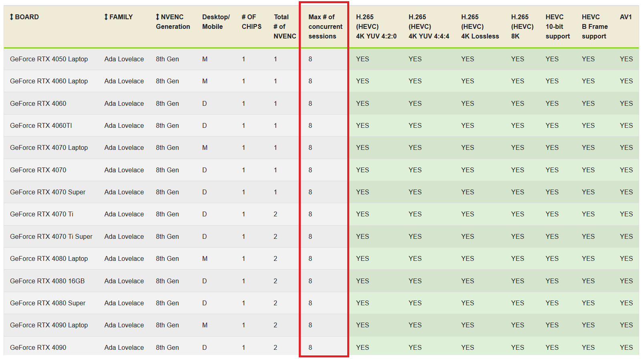Select GeForce RTX 4080 16GB board name
This screenshot has height=359, width=644.
(x=47, y=281)
